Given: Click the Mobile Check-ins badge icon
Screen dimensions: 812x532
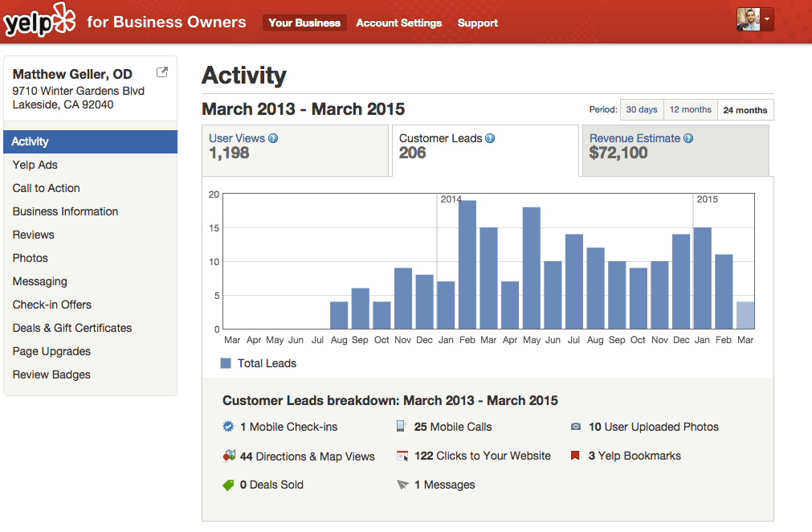Looking at the screenshot, I should click(x=228, y=427).
